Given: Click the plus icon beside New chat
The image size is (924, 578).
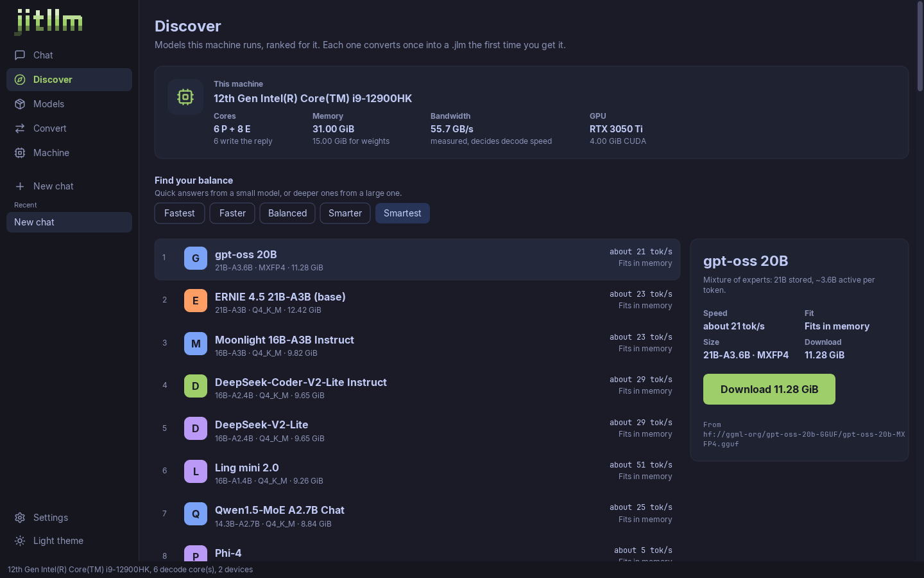Looking at the screenshot, I should point(20,186).
